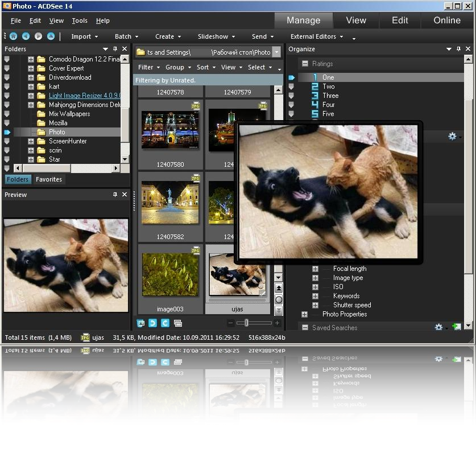Pin the Folders panel
The width and height of the screenshot is (476, 453).
click(115, 48)
